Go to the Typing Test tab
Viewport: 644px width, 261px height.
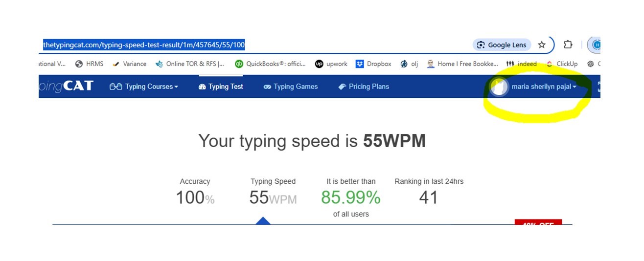[x=221, y=87]
